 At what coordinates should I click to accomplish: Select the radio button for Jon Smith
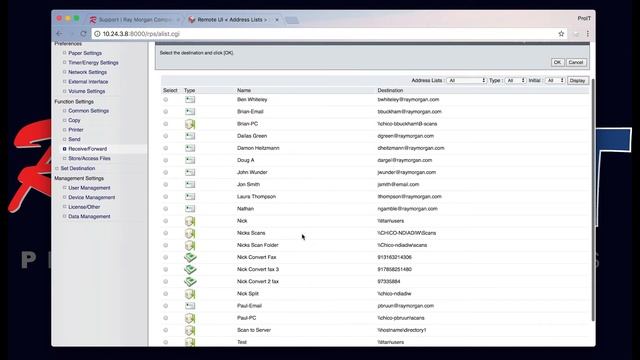(x=166, y=184)
